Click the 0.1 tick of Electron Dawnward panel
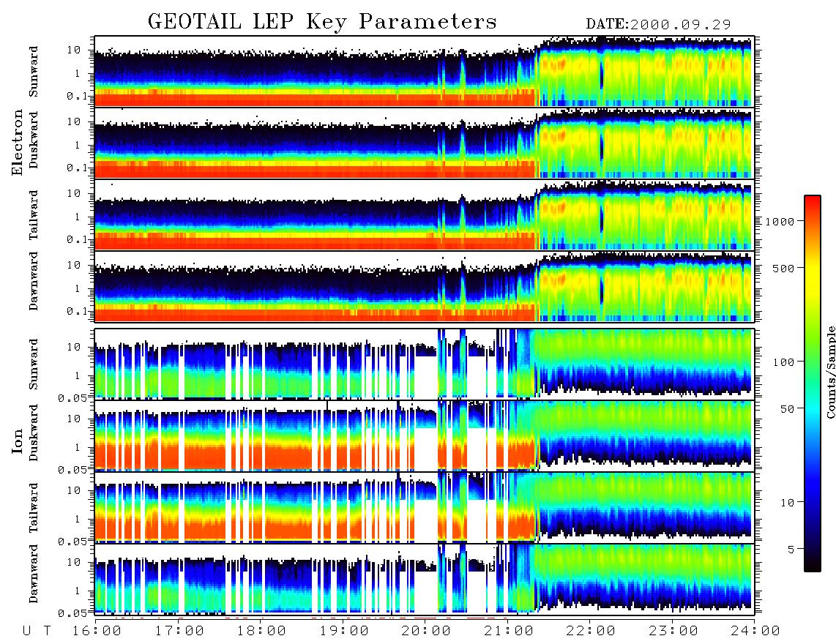 pyautogui.click(x=78, y=311)
